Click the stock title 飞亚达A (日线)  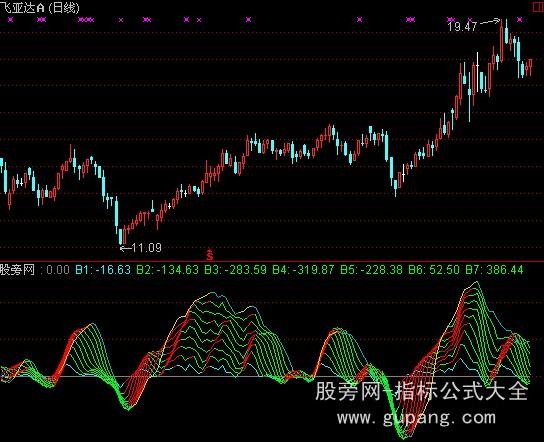[40, 7]
